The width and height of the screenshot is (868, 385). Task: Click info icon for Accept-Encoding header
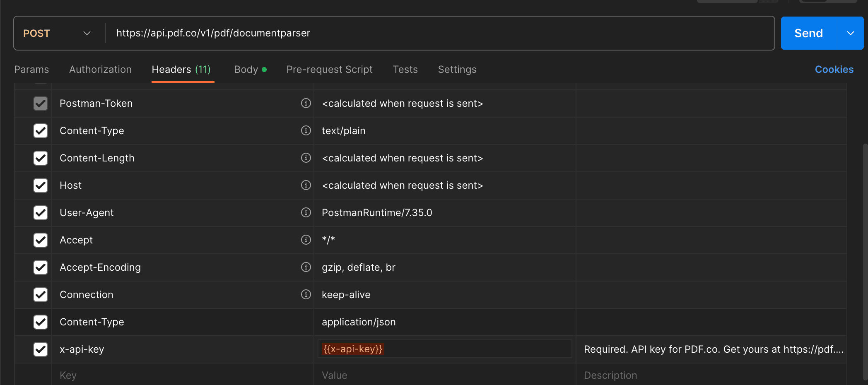coord(306,267)
